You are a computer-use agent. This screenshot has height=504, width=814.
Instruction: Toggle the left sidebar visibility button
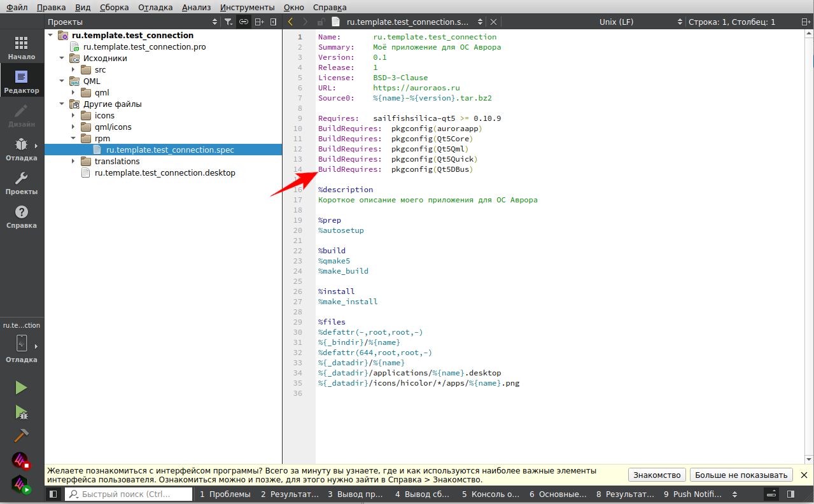(x=53, y=494)
